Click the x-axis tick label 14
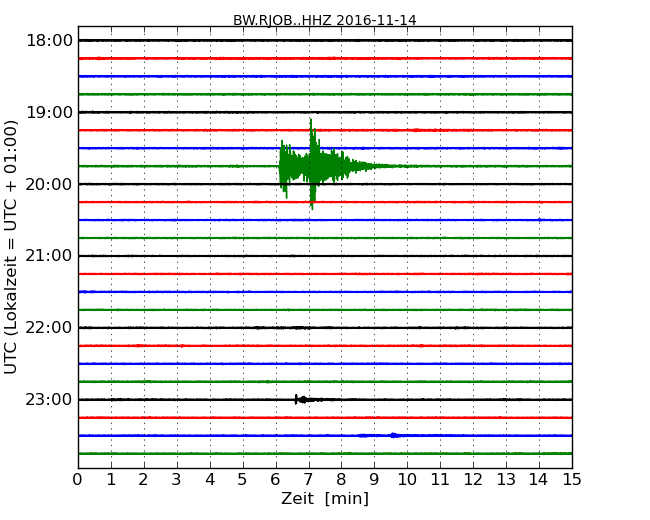Viewport: 650px width, 520px height. pos(538,480)
